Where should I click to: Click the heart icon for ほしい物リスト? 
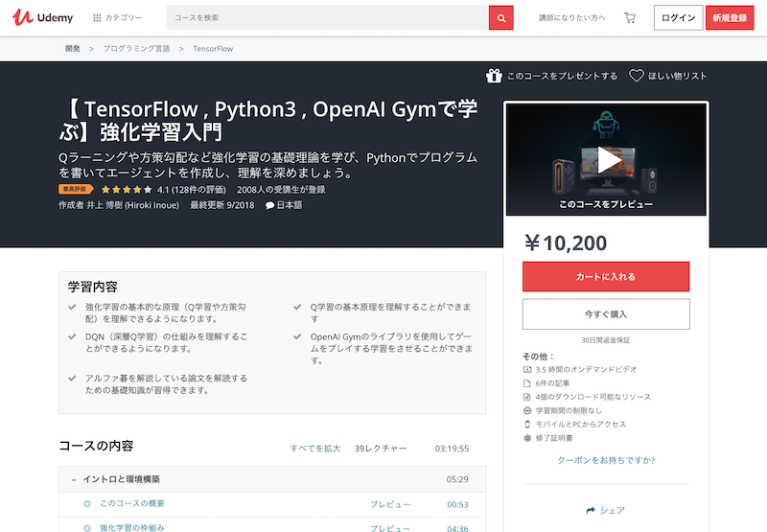pos(636,76)
